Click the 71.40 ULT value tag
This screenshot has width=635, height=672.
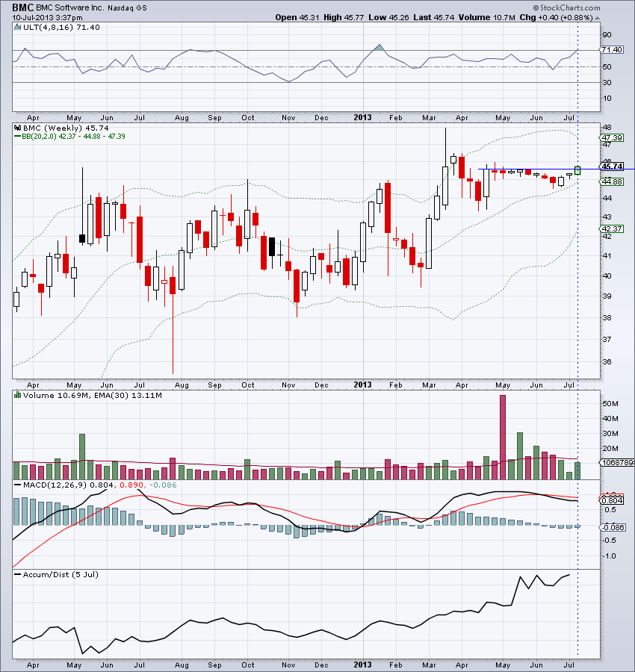611,50
